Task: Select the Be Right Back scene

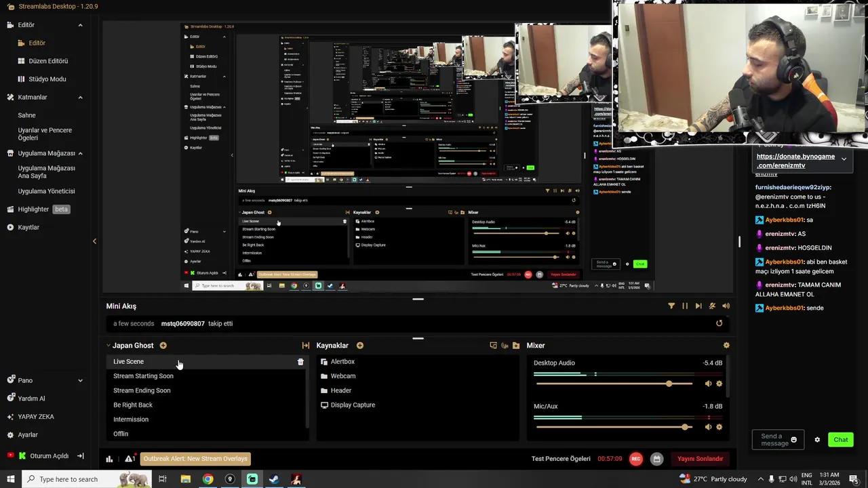Action: click(133, 405)
